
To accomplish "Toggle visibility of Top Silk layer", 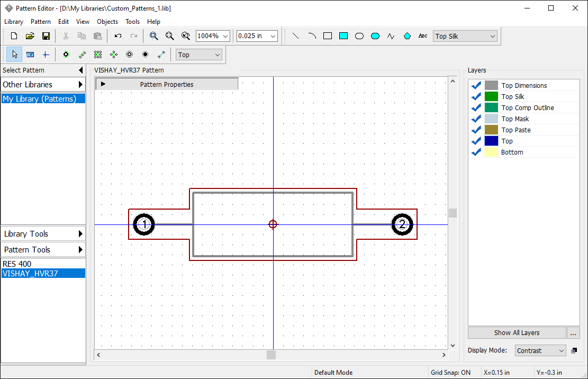I will (476, 97).
